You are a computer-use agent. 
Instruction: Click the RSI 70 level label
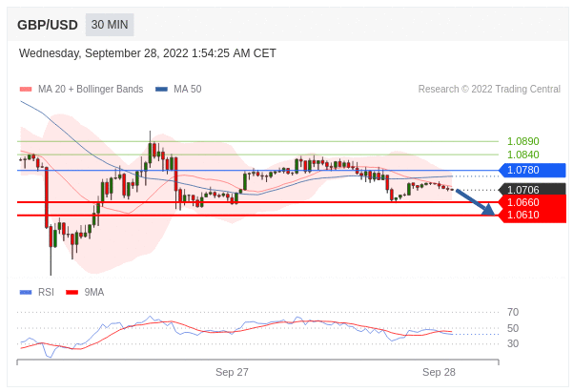point(513,312)
